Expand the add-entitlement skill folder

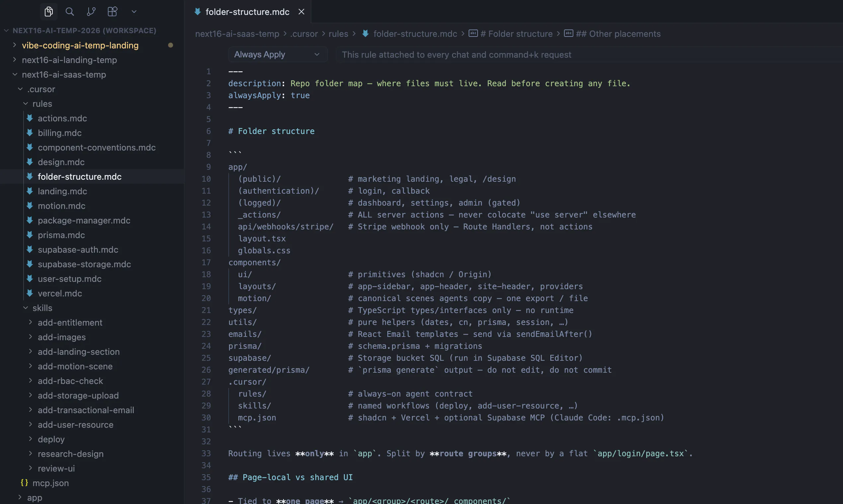(x=70, y=322)
